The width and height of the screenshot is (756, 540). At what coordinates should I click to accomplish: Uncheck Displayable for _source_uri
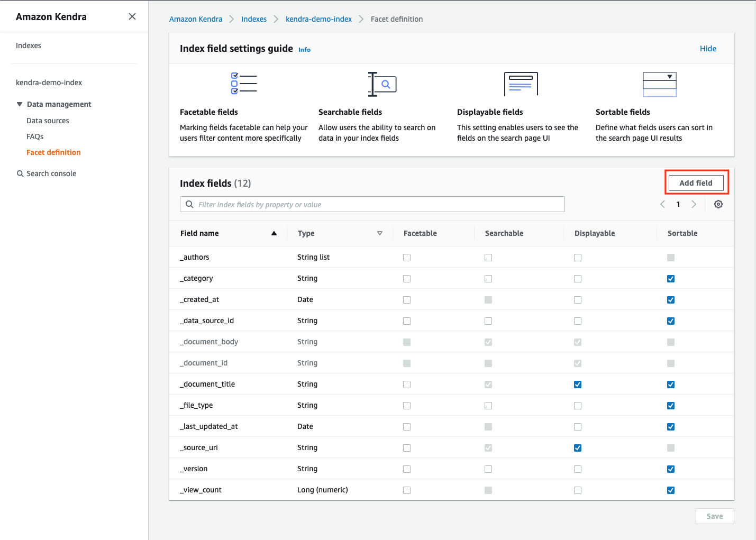pos(578,448)
